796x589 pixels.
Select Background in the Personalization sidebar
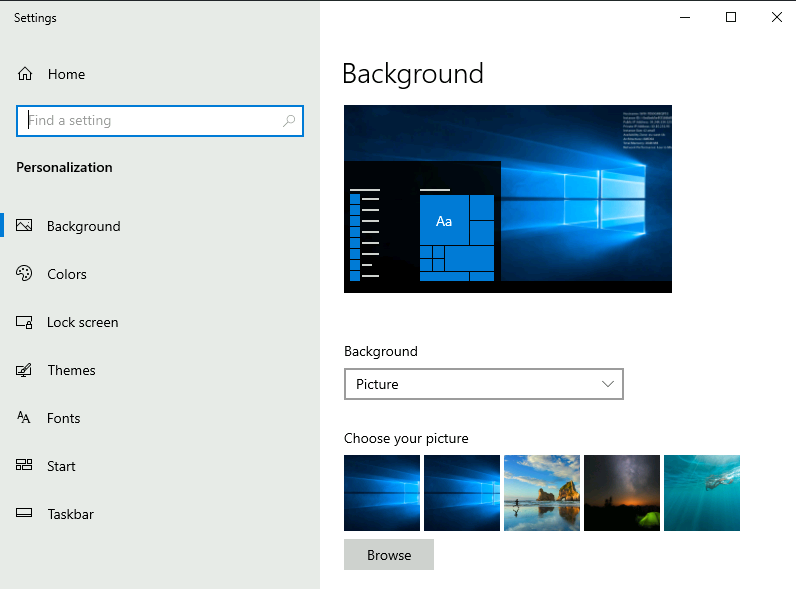83,226
